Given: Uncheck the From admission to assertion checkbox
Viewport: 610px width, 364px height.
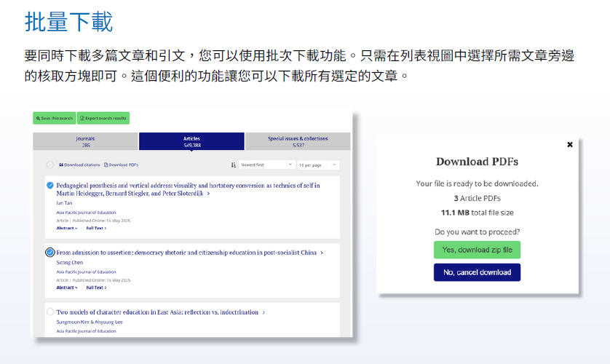Looking at the screenshot, I should 49,253.
